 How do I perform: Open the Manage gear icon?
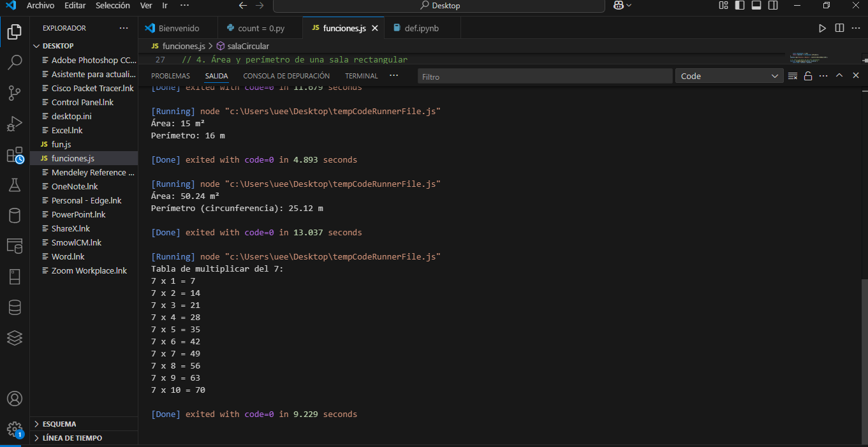14,429
